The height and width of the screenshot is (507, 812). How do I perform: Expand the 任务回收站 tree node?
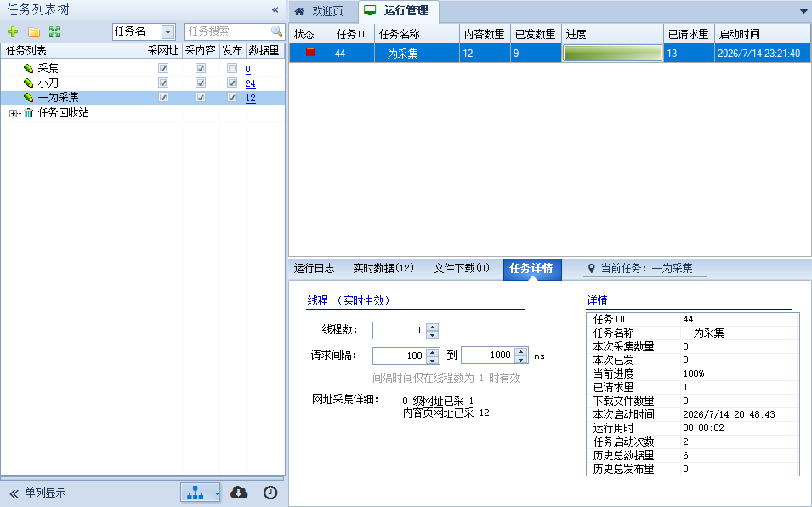pos(13,113)
